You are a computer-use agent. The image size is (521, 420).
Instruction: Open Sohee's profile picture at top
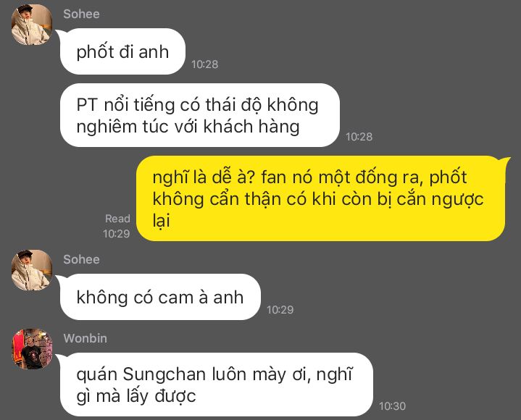[32, 25]
